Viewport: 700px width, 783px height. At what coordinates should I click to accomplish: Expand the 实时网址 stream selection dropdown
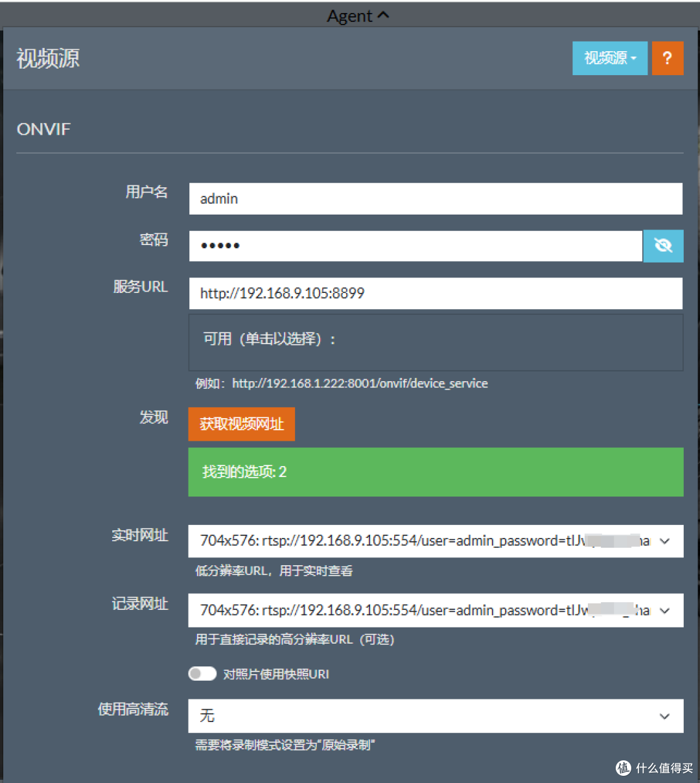664,541
